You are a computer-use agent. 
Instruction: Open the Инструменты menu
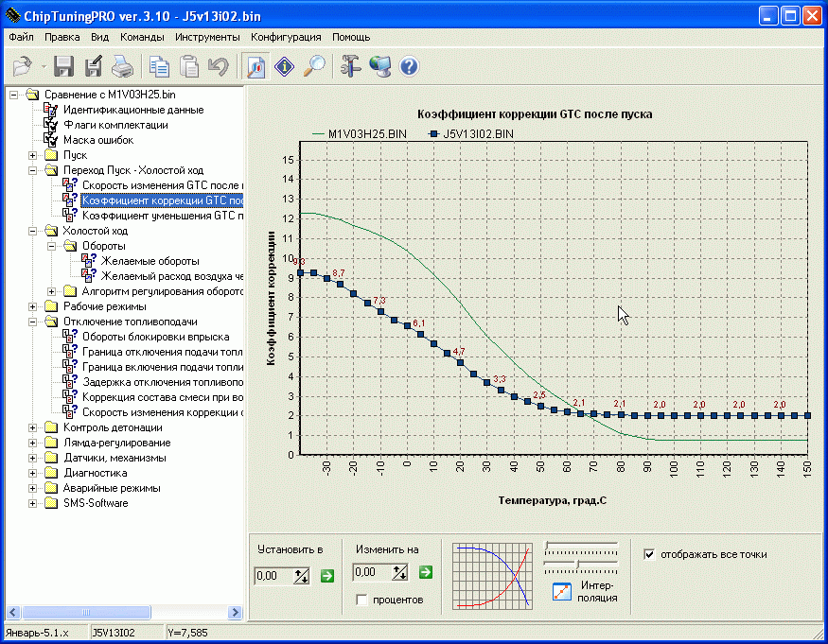207,37
